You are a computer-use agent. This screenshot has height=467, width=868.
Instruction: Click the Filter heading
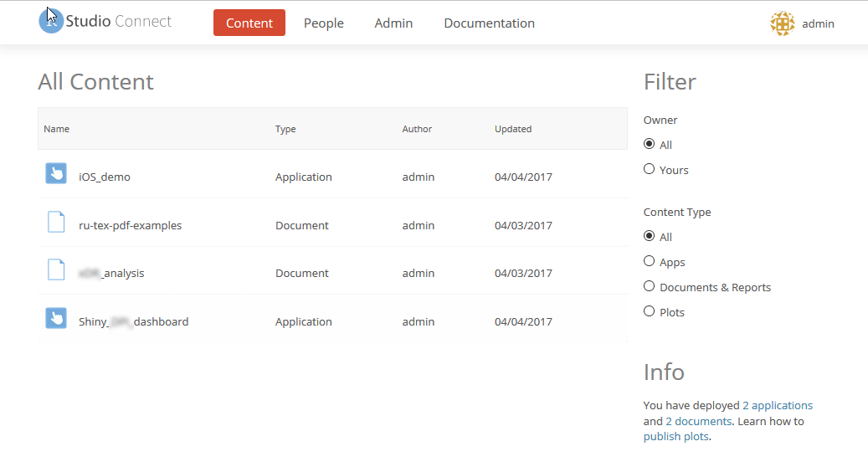[670, 82]
